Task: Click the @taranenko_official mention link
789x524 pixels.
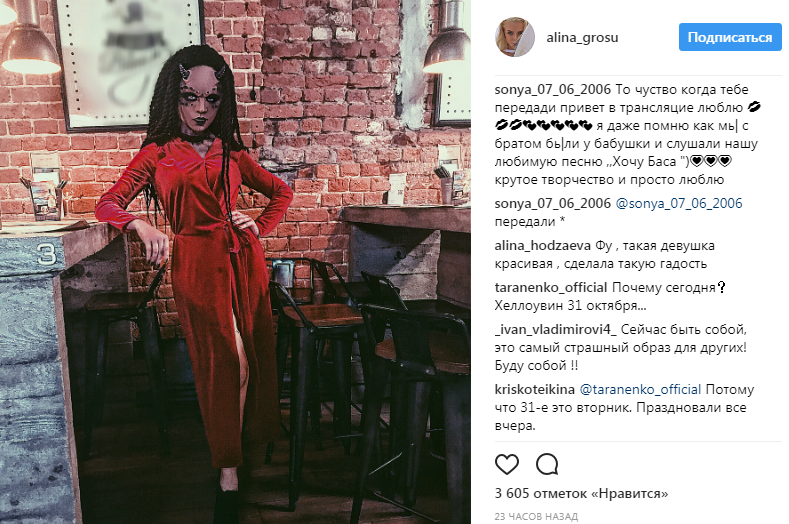Action: coord(640,390)
